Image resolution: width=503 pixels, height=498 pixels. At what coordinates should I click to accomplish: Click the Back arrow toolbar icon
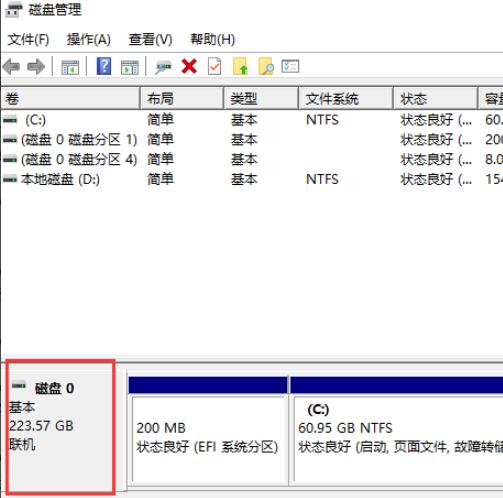pyautogui.click(x=12, y=67)
